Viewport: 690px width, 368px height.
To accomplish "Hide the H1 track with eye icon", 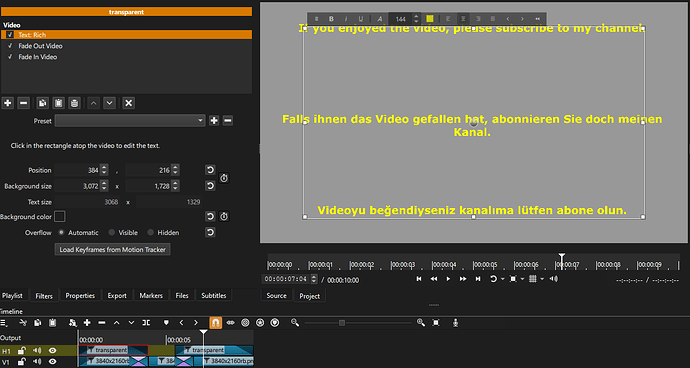I will pyautogui.click(x=53, y=350).
